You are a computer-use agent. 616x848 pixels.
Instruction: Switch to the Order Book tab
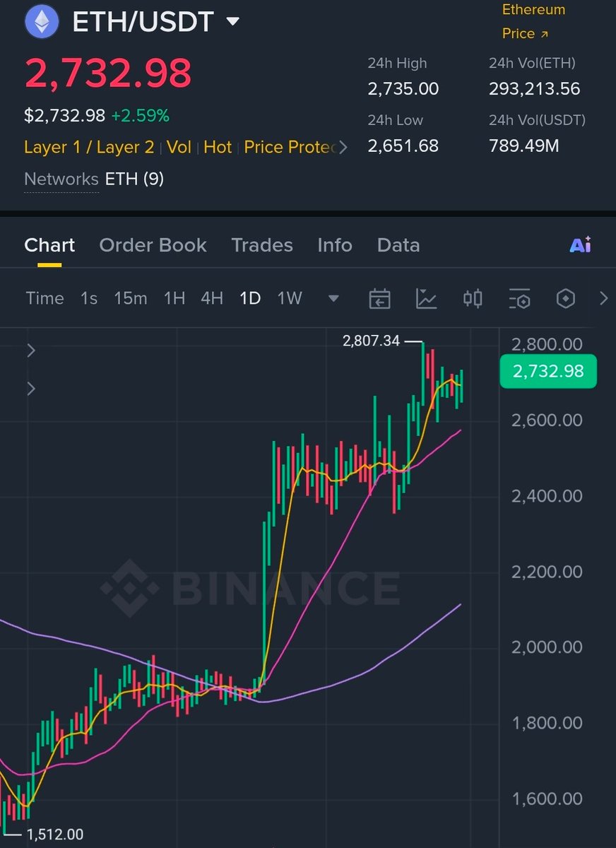coord(153,245)
